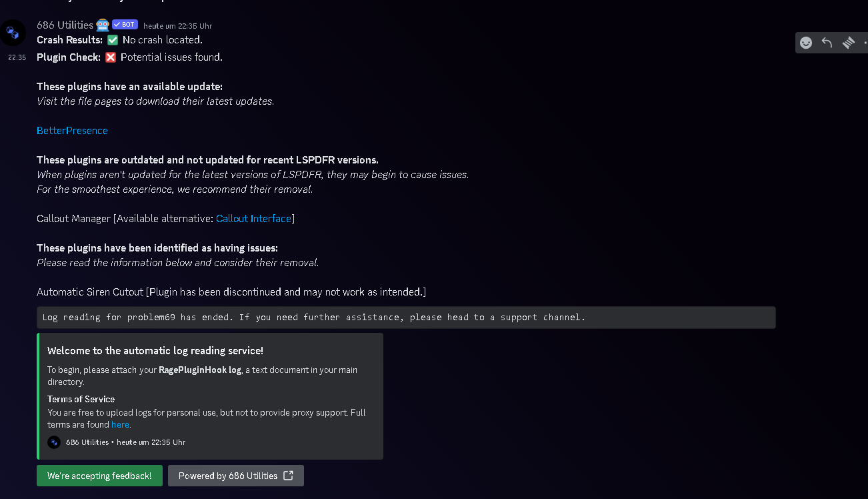This screenshot has width=868, height=499.
Task: Click red X emoji by Plugin Check
Action: pyautogui.click(x=111, y=57)
